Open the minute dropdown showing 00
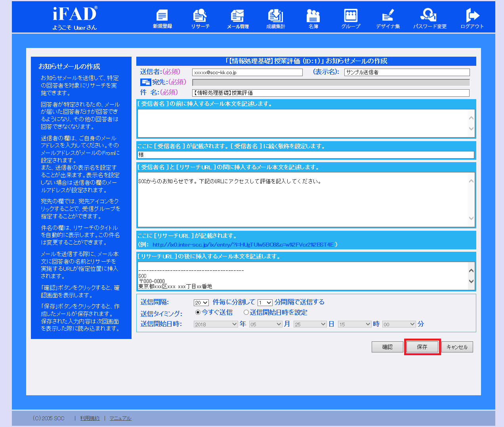504x427 pixels. tap(399, 324)
